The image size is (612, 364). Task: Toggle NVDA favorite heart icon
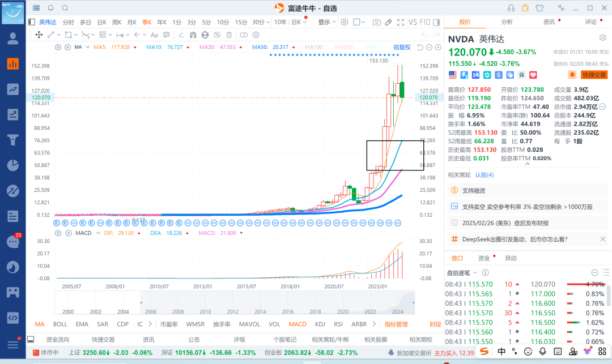click(x=533, y=75)
